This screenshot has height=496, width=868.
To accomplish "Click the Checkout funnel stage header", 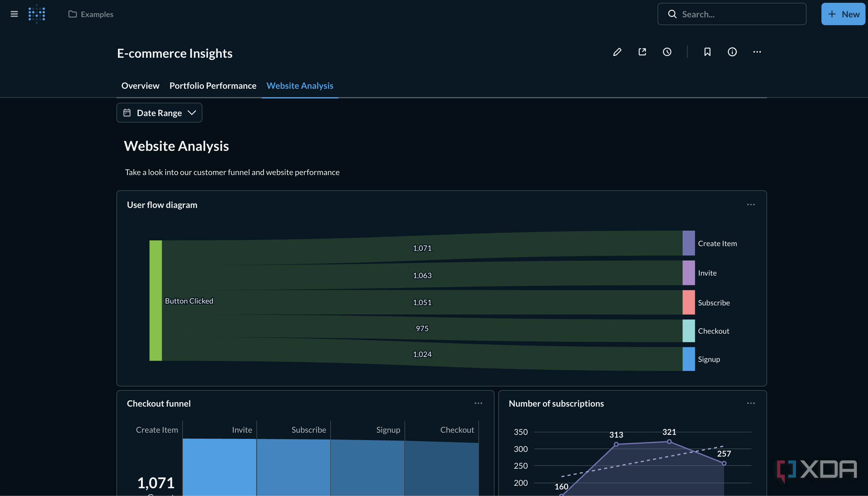I will (x=457, y=430).
